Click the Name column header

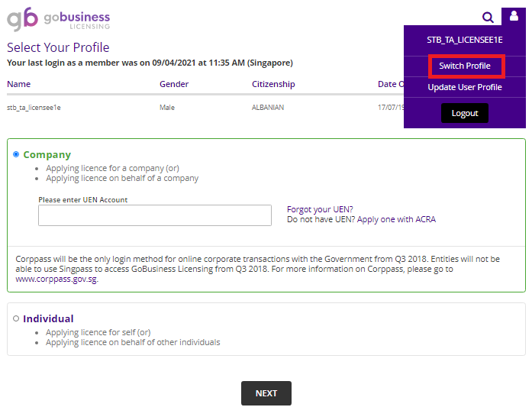point(18,84)
